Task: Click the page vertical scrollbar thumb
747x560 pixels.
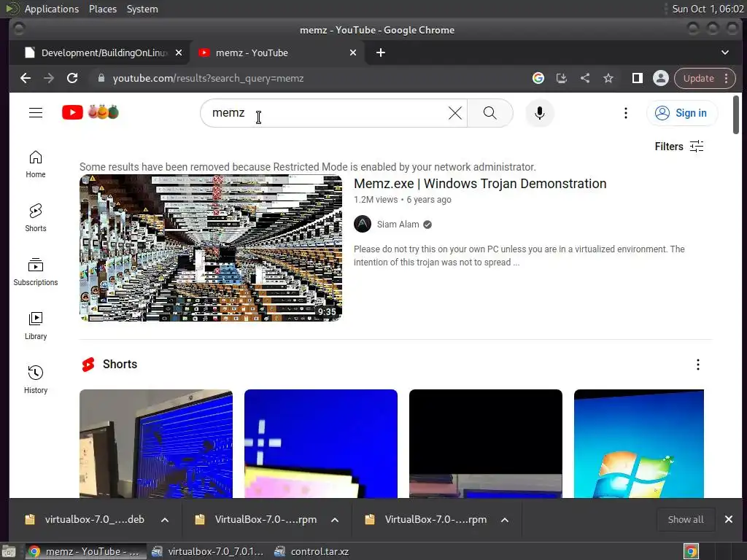Action: point(736,114)
